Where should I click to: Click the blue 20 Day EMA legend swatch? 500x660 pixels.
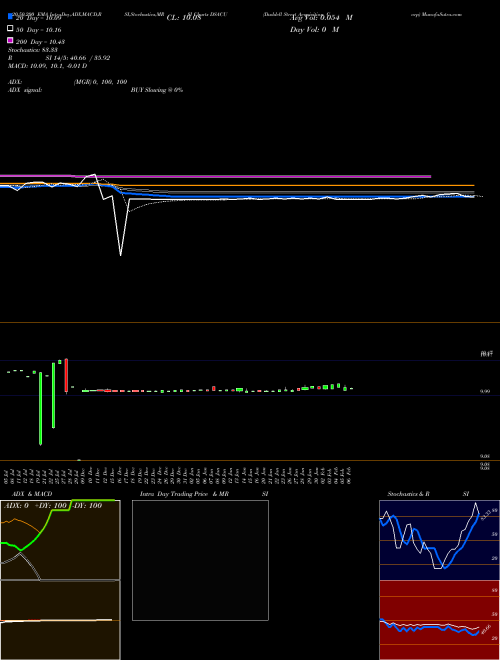point(10,17)
